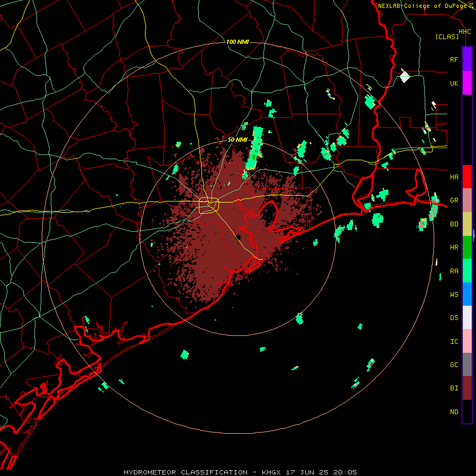The width and height of the screenshot is (476, 476).
Task: Click the "DS" legend label
Action: pyautogui.click(x=454, y=318)
